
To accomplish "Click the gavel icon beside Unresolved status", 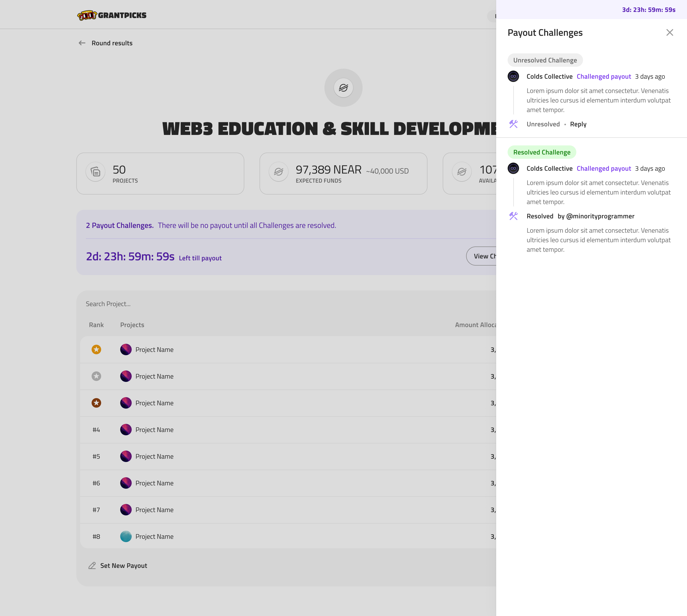I will (x=513, y=124).
